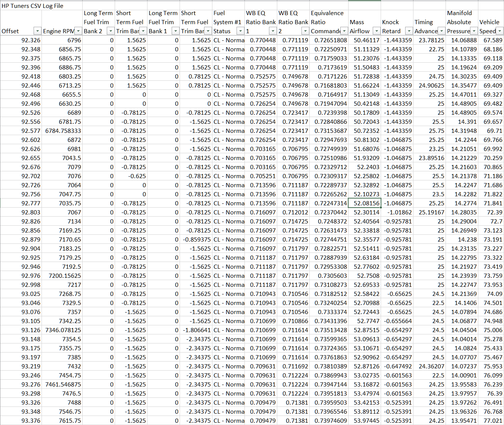Open the Engine RPM filter dropdown

click(x=78, y=31)
